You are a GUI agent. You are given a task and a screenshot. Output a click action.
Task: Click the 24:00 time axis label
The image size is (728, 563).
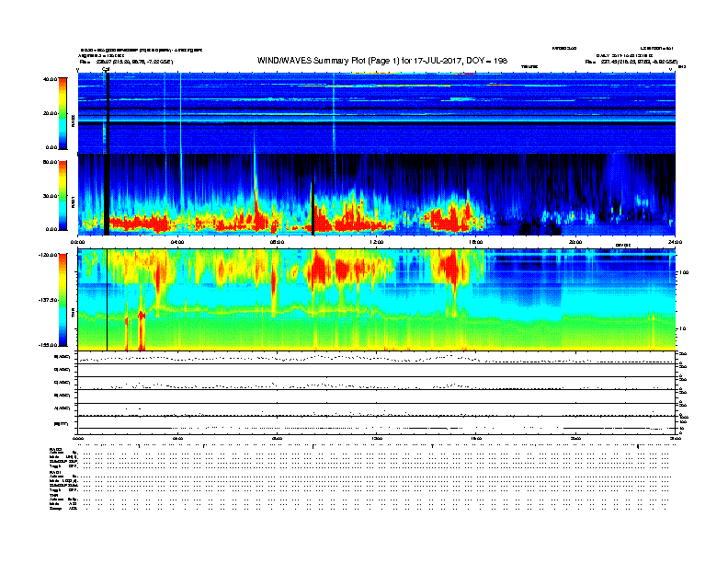[x=674, y=242]
